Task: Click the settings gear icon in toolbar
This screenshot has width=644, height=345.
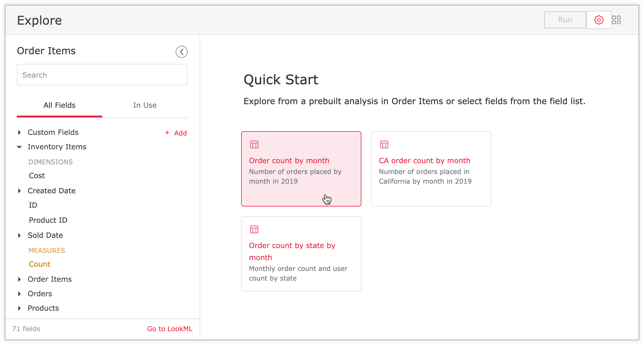Action: tap(598, 20)
